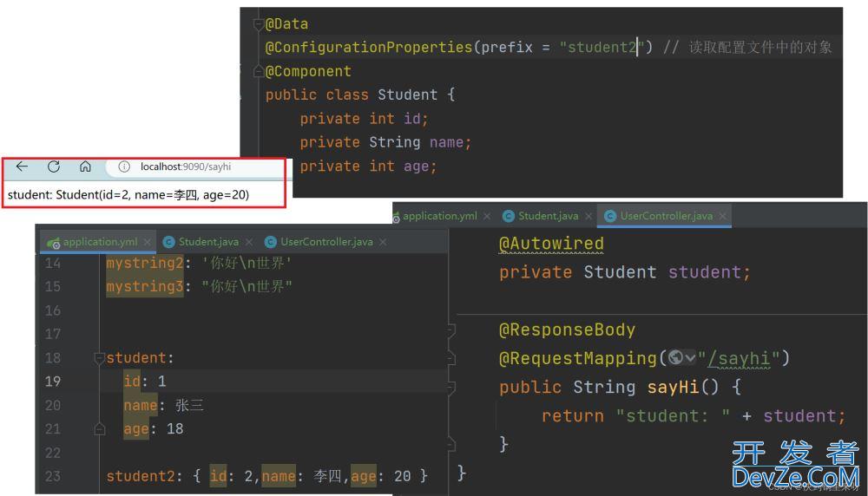Click the browser output text Student(id=2...)
This screenshot has height=496, width=868.
[152, 194]
